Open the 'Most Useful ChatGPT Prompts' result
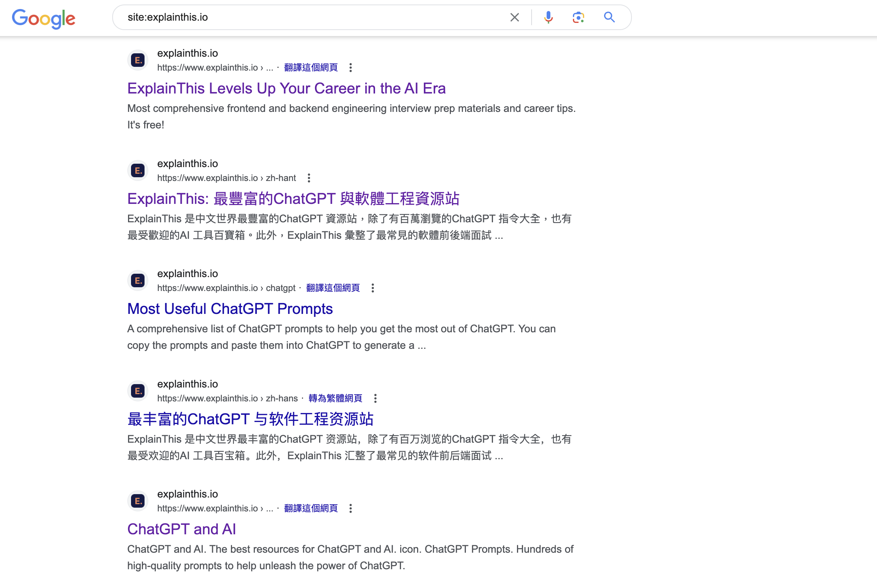 (230, 309)
